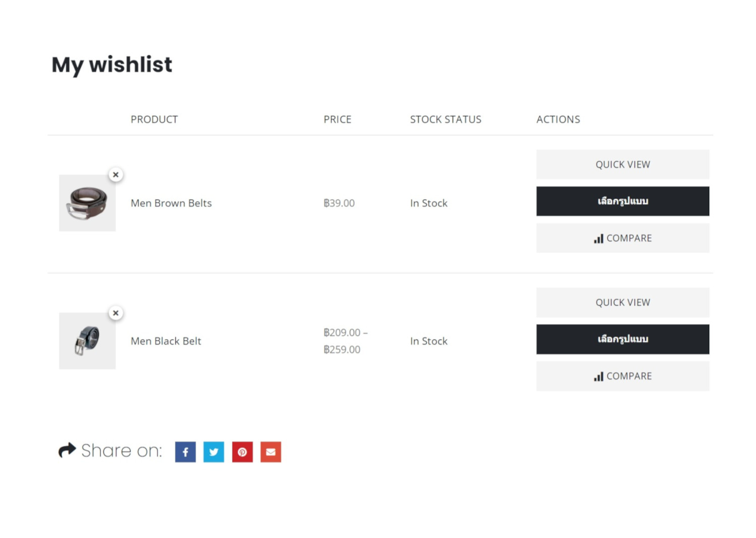Select options for Men Black Belt
Screen dimensions: 756x538
[x=622, y=339]
